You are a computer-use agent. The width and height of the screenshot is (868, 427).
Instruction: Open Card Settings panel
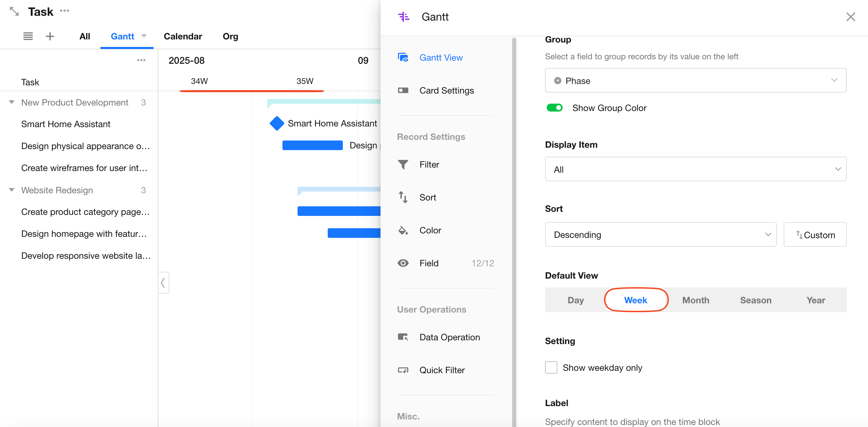pos(446,90)
